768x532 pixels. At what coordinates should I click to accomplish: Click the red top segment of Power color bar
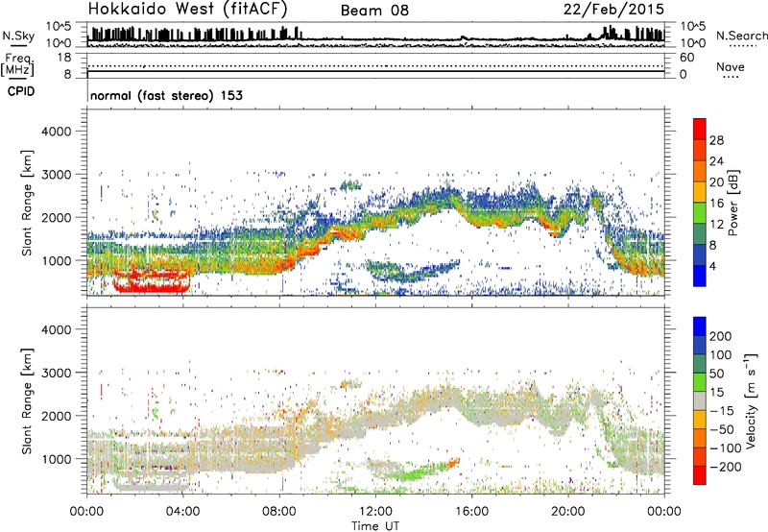700,129
